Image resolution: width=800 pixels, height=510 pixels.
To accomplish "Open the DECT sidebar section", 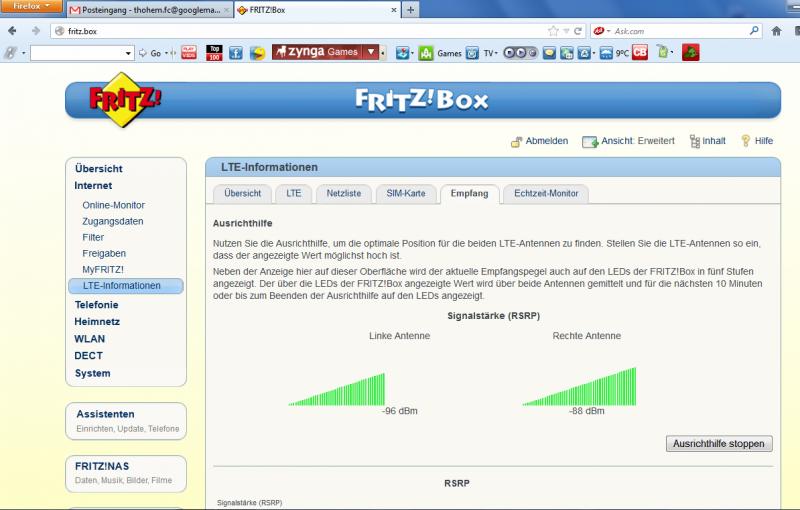I will [88, 356].
